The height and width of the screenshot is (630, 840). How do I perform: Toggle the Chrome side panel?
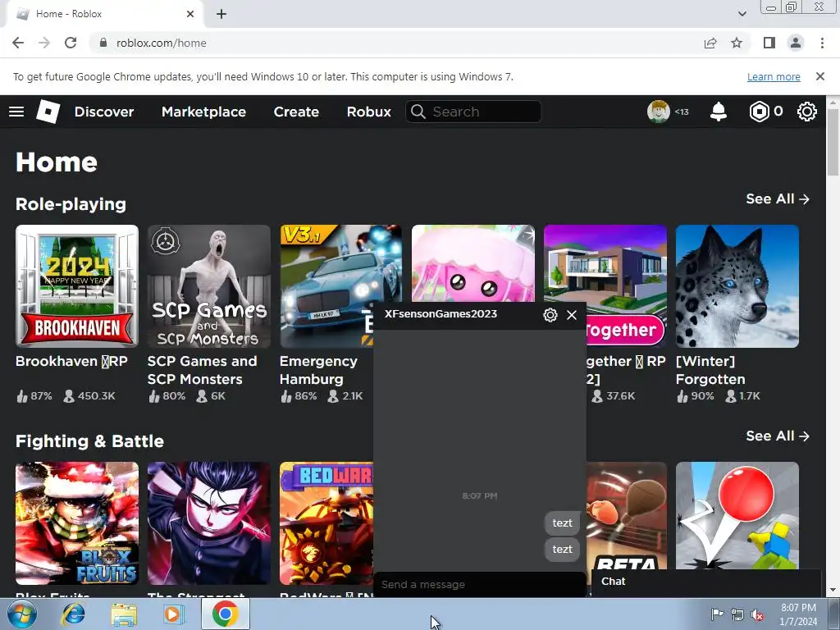(769, 43)
